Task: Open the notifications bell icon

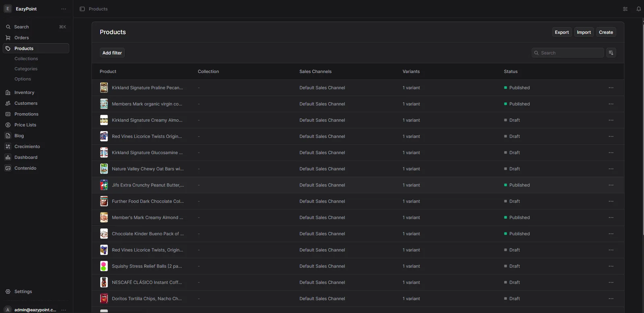Action: click(x=638, y=9)
